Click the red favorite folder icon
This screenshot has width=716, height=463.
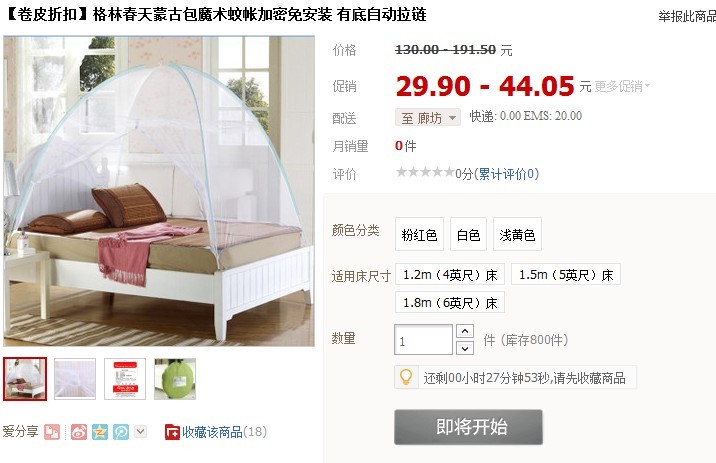(x=172, y=432)
